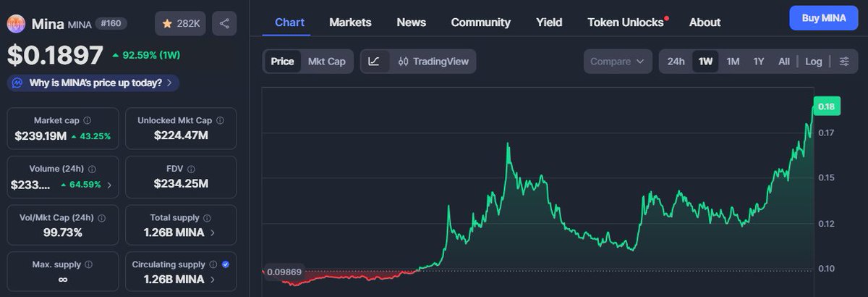Open the Yield tab

[549, 22]
